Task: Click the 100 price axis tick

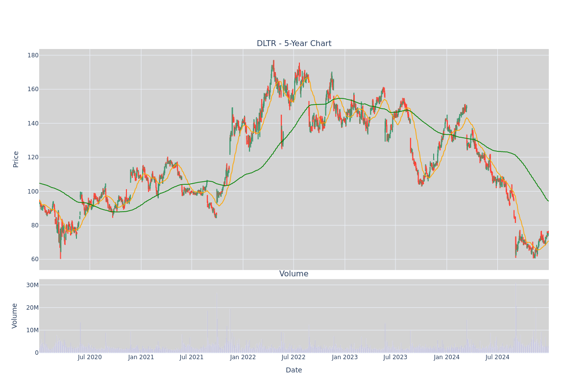Action: (33, 192)
